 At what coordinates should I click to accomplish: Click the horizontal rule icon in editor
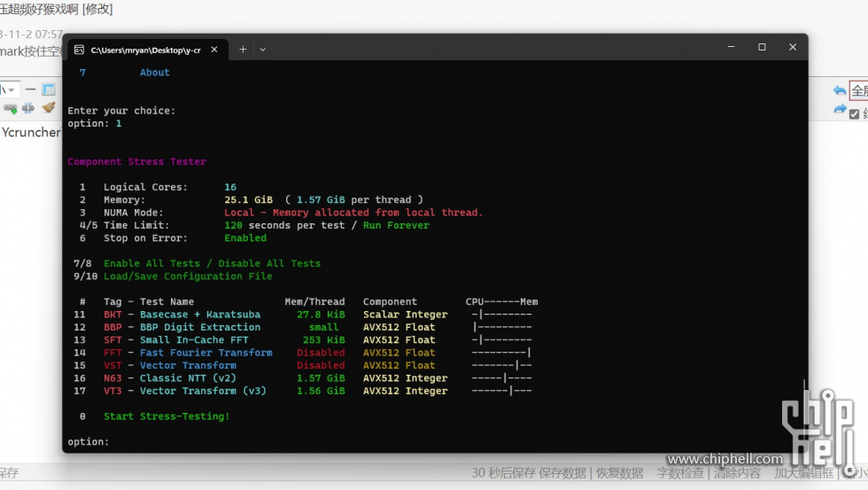[30, 89]
